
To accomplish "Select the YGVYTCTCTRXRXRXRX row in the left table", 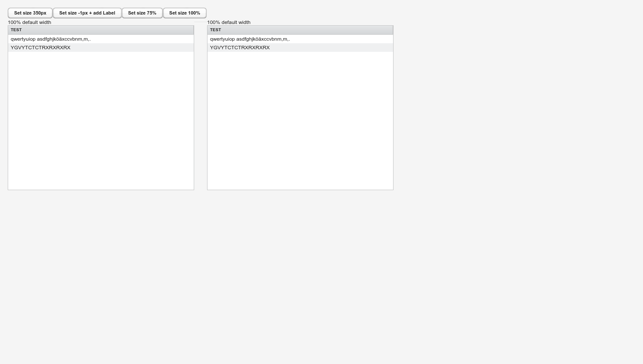I will click(101, 48).
